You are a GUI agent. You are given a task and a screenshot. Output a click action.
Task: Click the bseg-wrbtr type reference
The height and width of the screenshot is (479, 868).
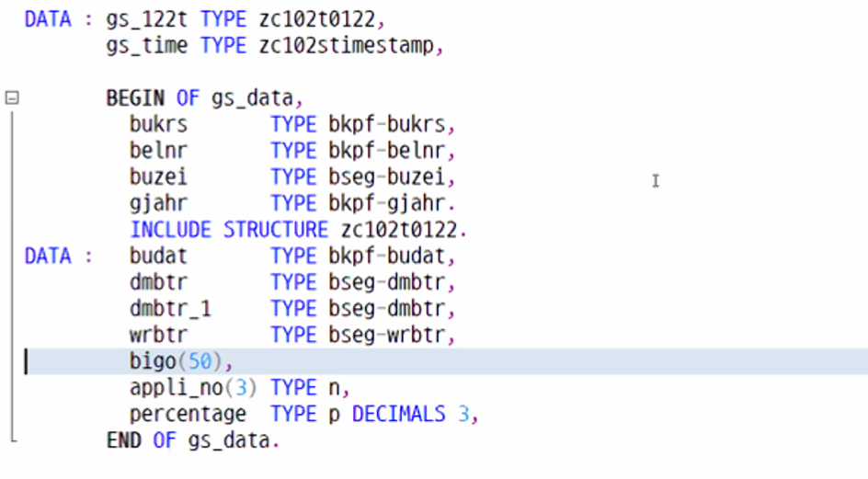coord(387,335)
